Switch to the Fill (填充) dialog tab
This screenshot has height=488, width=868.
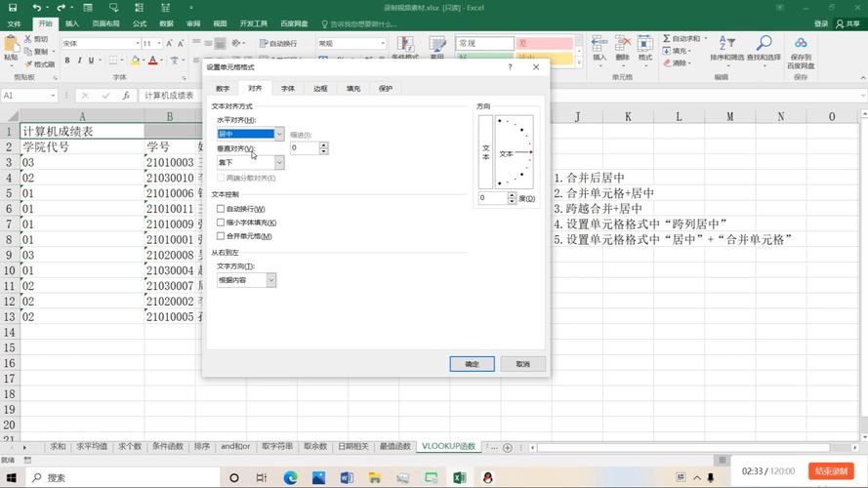pyautogui.click(x=353, y=89)
